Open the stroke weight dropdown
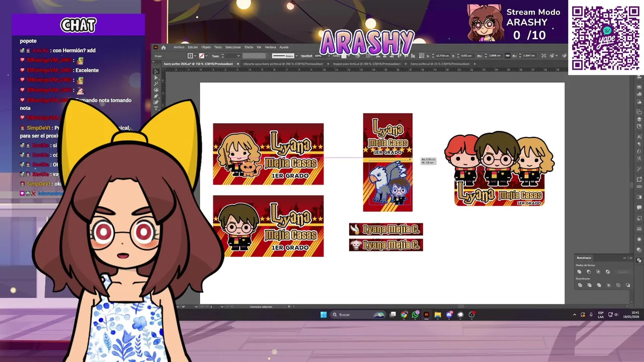644x362 pixels. coord(238,56)
